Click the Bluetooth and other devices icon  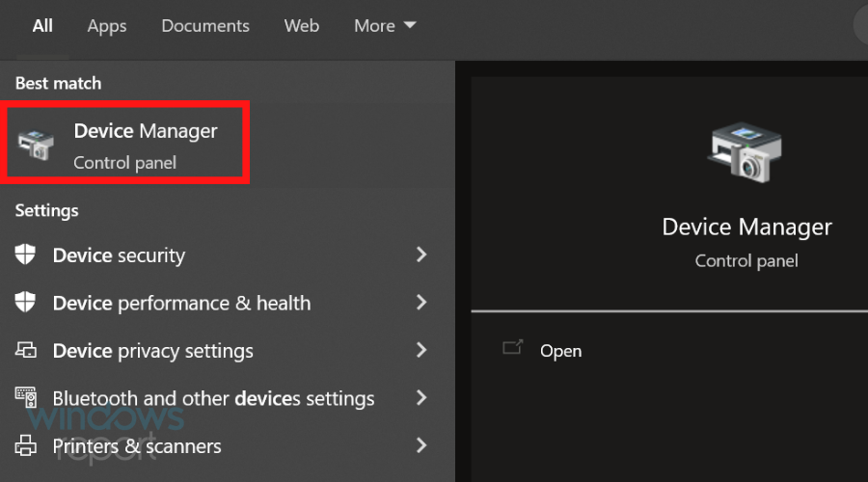pyautogui.click(x=25, y=397)
